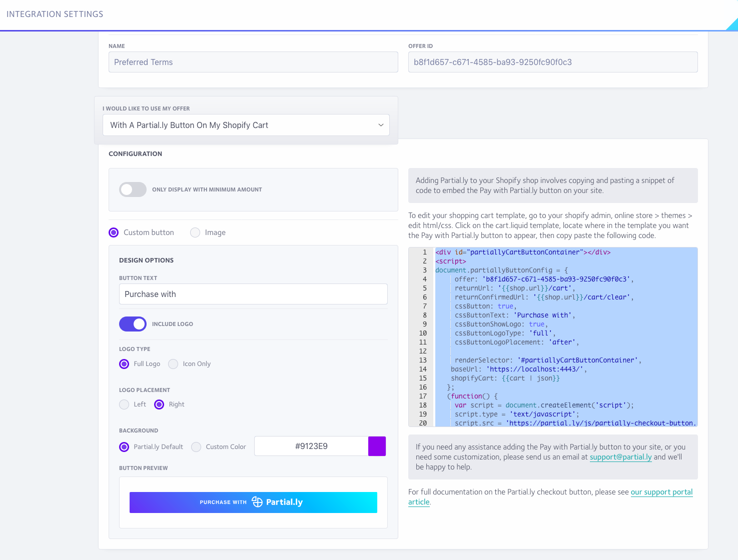Click the renderSelector code line
Image resolution: width=738 pixels, height=560 pixels.
tap(548, 360)
